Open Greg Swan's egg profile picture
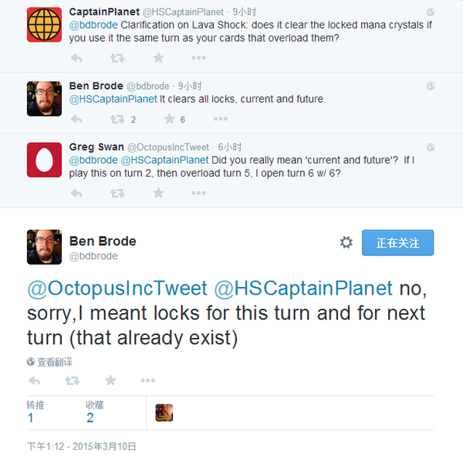463x476 pixels. point(44,159)
